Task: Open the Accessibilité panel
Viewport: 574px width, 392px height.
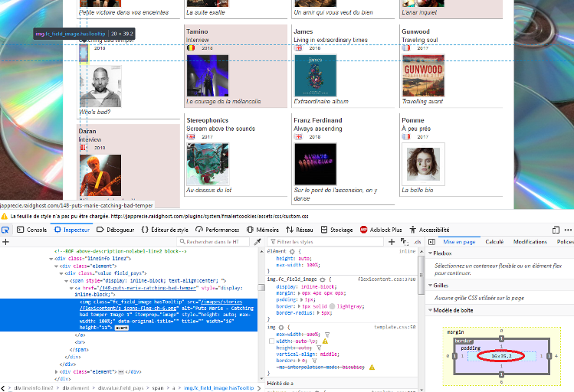Action: (x=429, y=230)
